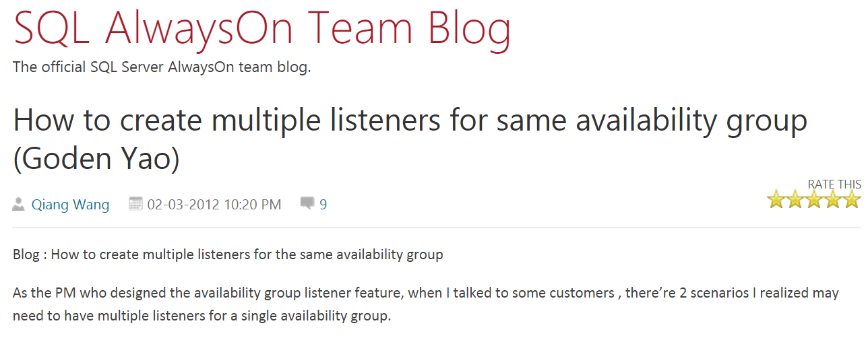Rate the post one star

point(776,200)
